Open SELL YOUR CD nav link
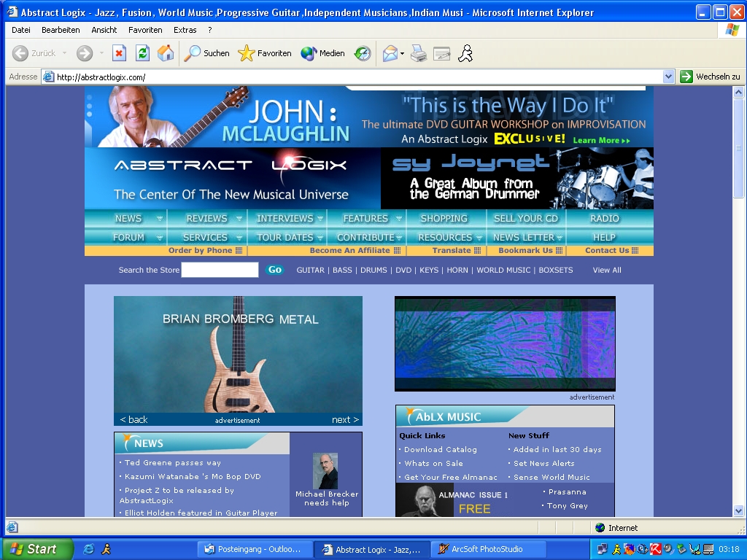This screenshot has width=747, height=560. (x=526, y=219)
